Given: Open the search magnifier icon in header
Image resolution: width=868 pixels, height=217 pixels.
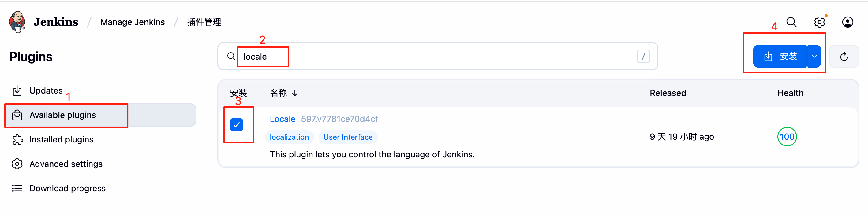Looking at the screenshot, I should click(x=791, y=22).
